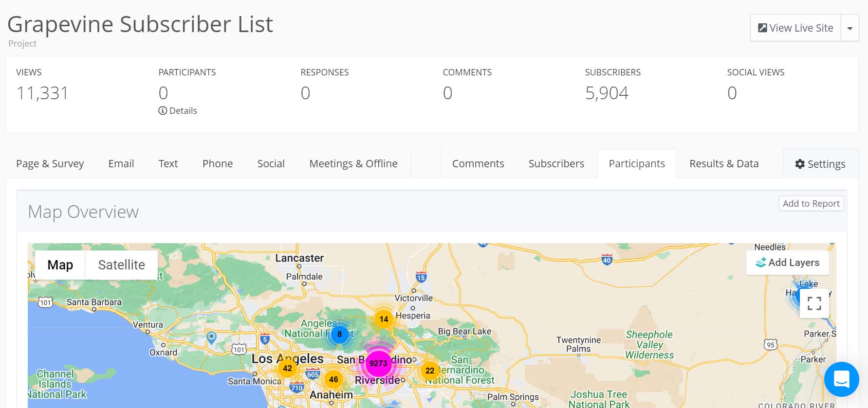Open the Settings tab with gear

(820, 164)
